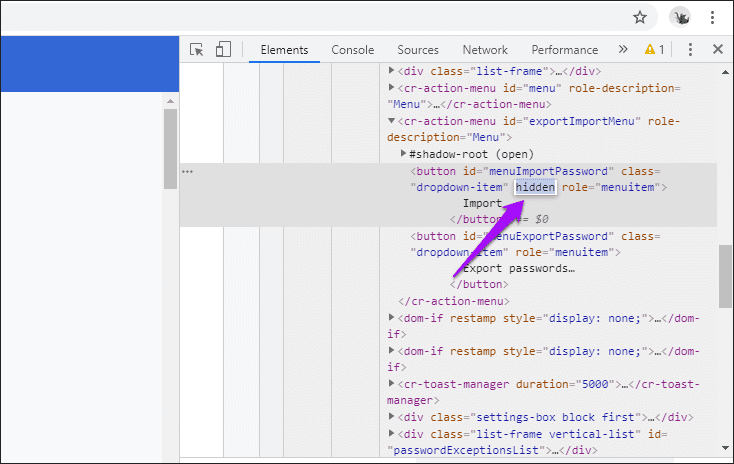The width and height of the screenshot is (734, 464).
Task: Expand the first dom-if restamp node
Action: [391, 318]
